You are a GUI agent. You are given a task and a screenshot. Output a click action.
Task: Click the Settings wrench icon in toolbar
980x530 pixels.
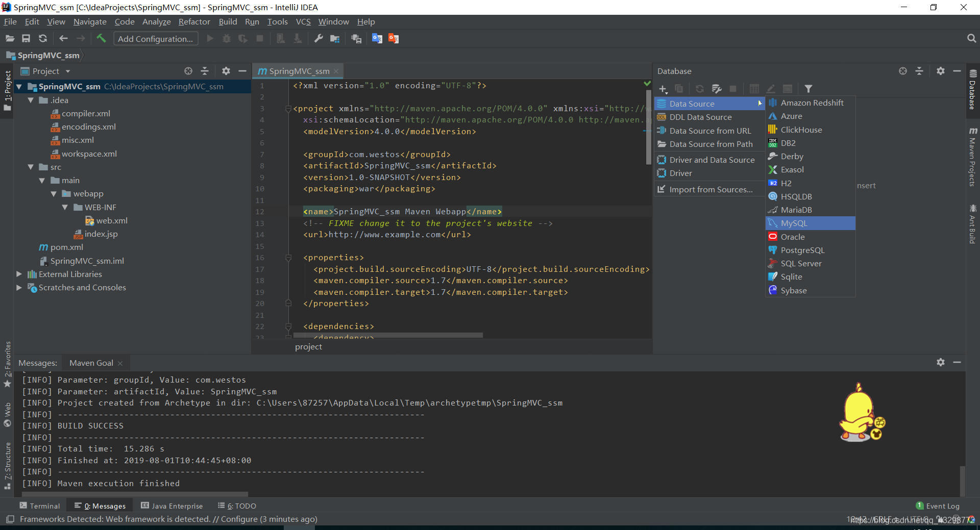click(x=318, y=39)
